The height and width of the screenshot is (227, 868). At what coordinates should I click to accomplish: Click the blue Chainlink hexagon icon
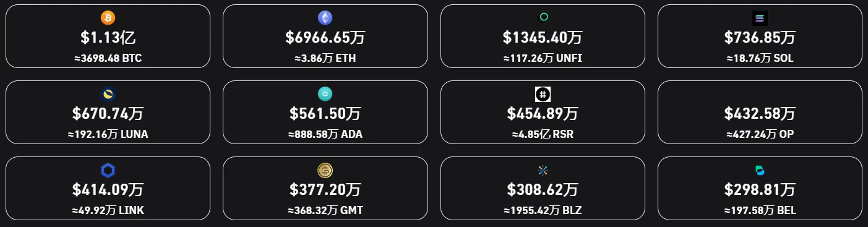coord(108,171)
